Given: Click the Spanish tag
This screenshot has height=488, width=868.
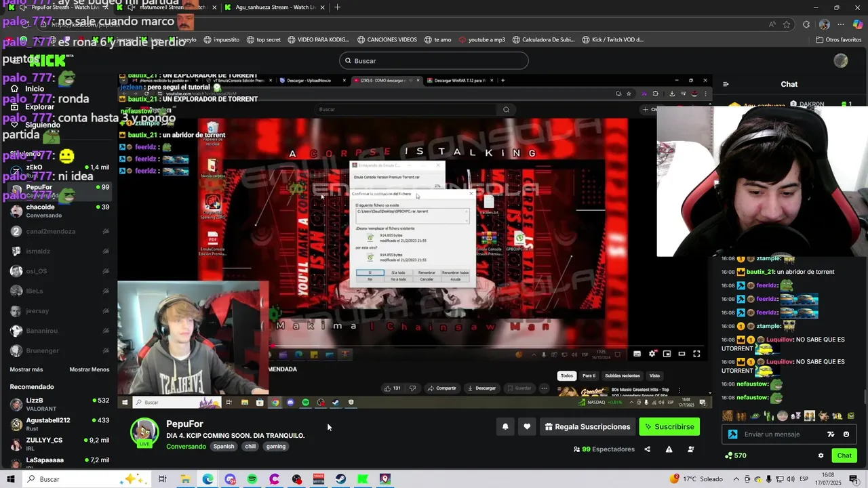Looking at the screenshot, I should coord(223,447).
